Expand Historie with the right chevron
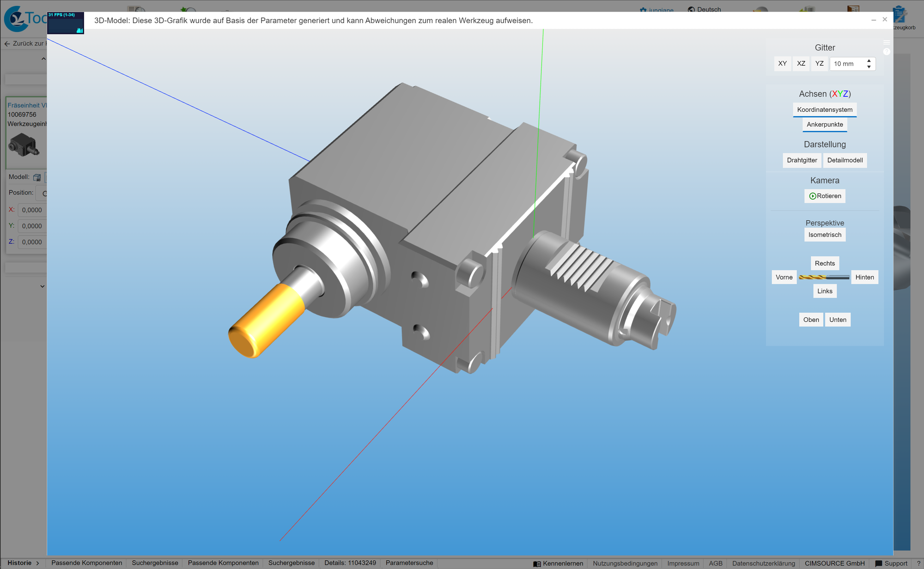924x569 pixels. click(x=37, y=563)
